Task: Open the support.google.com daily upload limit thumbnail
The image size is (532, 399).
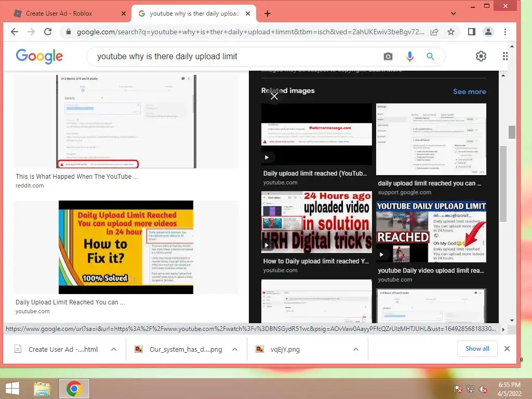Action: (x=431, y=139)
